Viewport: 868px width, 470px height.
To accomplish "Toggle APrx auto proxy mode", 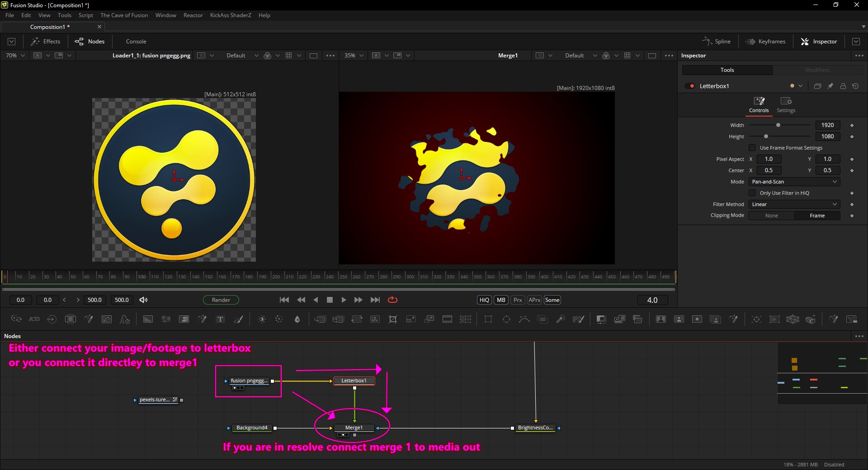I will (x=534, y=300).
